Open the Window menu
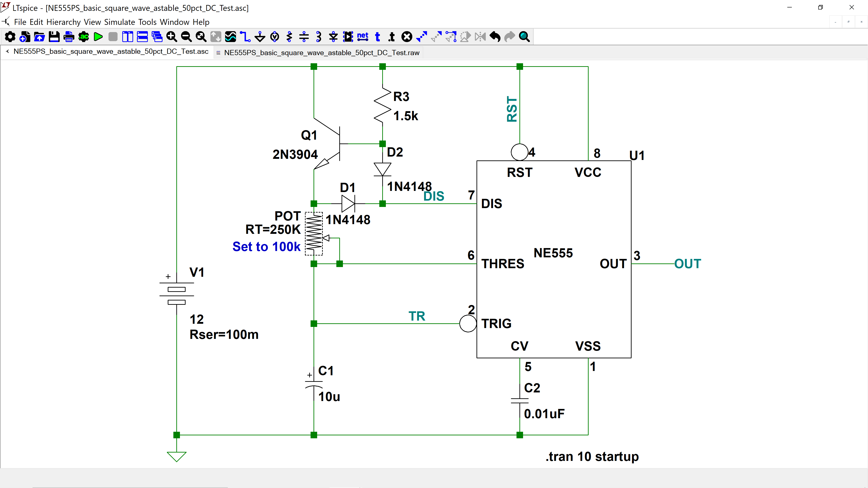 pos(175,22)
